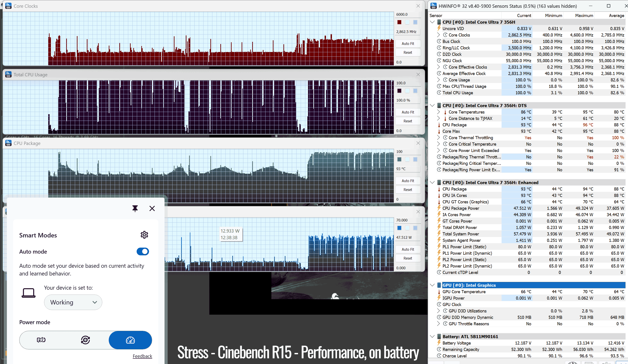Click the Core Clocks graph window icon
This screenshot has height=364, width=628.
8,6
